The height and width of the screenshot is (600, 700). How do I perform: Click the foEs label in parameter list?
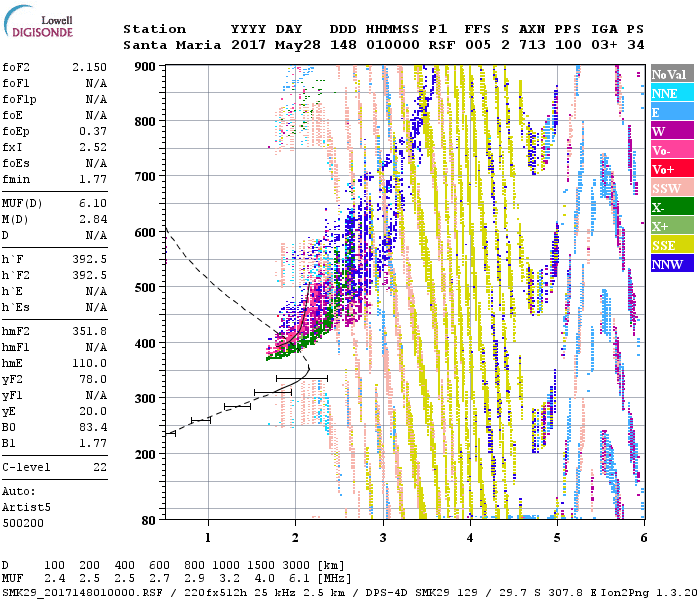click(16, 163)
